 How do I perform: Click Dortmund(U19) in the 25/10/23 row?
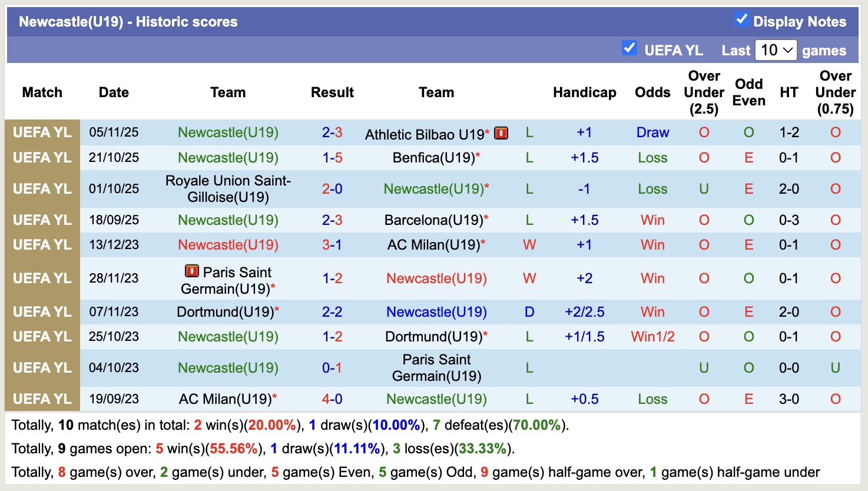(433, 337)
